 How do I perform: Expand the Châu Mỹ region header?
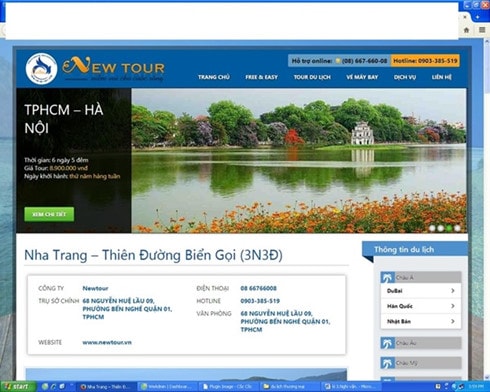point(421,363)
